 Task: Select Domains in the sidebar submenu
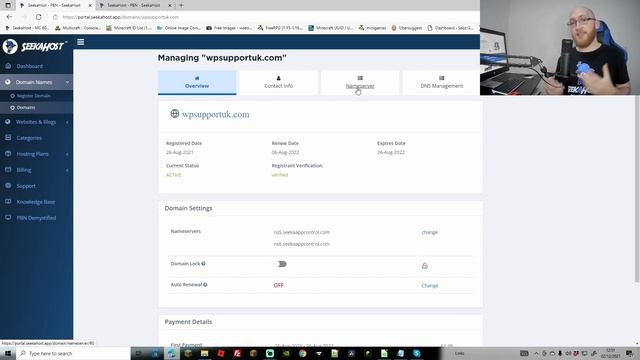tap(26, 108)
